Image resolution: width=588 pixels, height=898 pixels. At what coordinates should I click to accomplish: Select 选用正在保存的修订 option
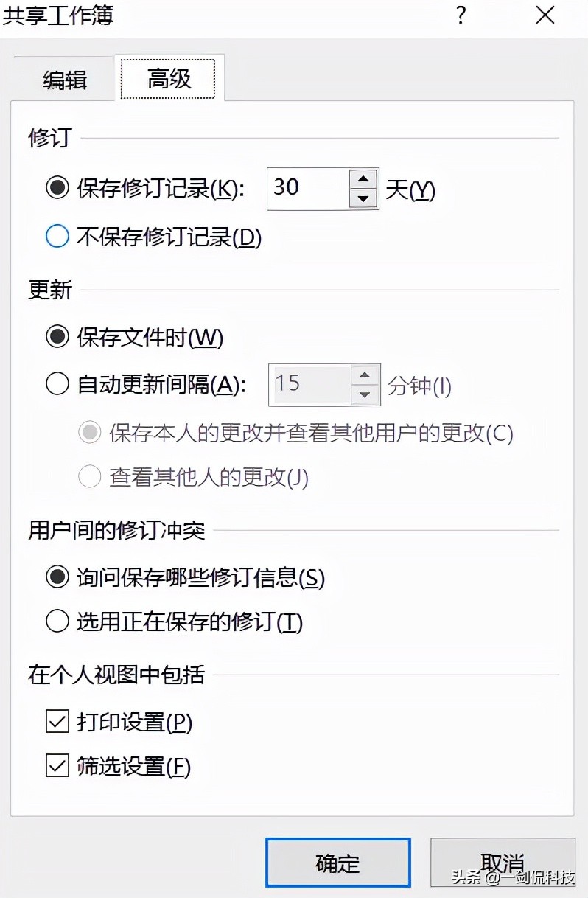click(57, 622)
